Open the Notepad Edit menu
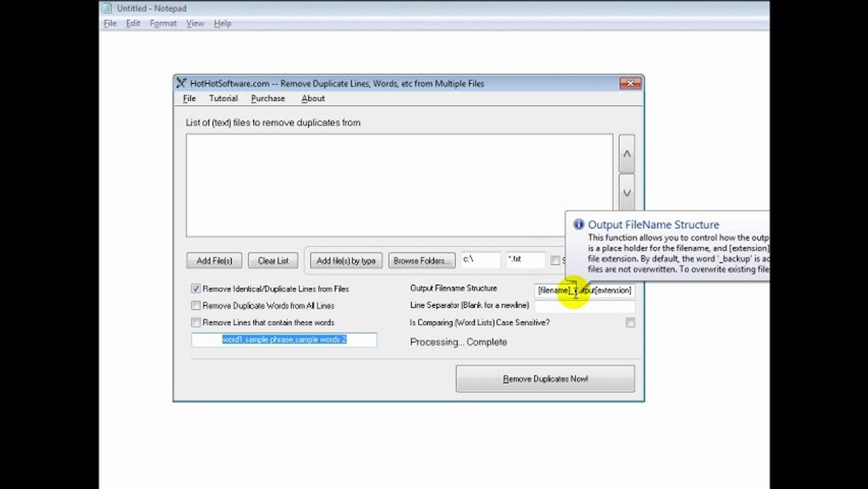 [133, 23]
